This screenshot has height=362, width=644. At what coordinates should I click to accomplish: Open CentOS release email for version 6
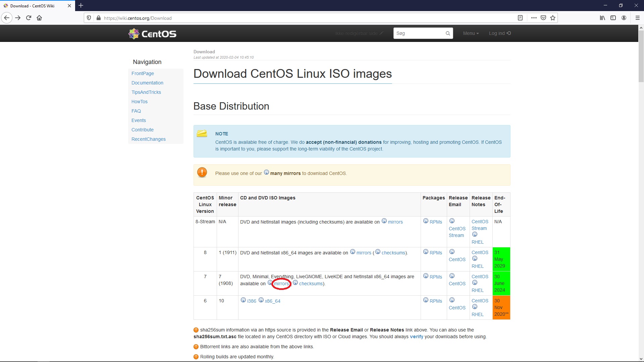[457, 308]
